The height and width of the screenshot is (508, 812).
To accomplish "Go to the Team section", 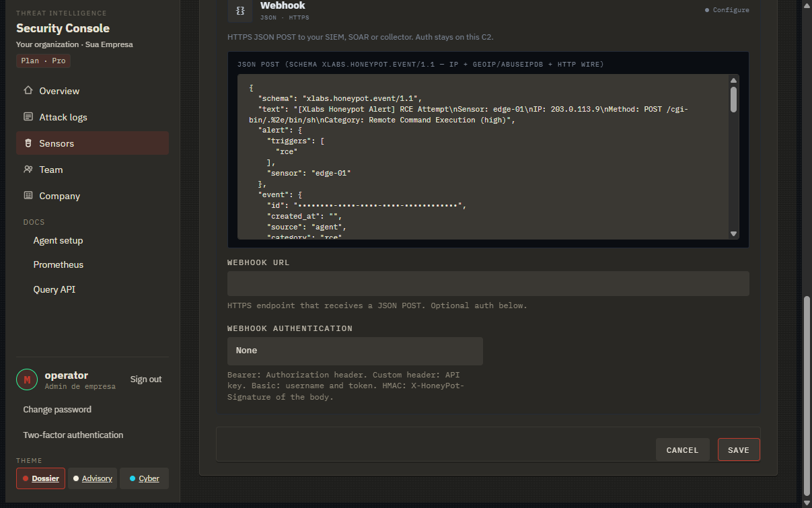I will [x=92, y=170].
